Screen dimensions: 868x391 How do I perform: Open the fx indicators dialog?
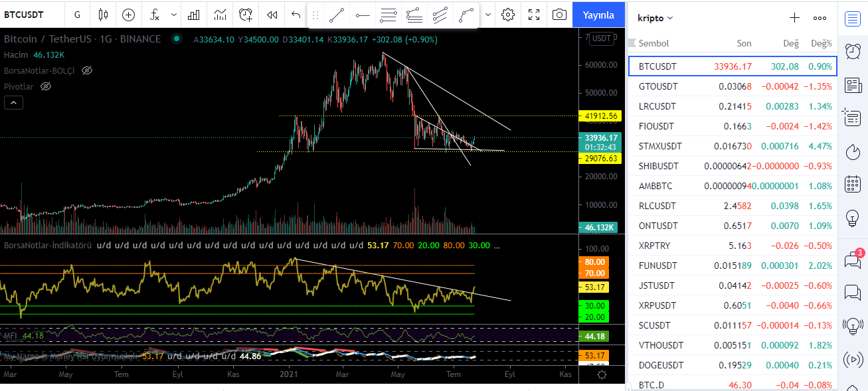pyautogui.click(x=154, y=14)
